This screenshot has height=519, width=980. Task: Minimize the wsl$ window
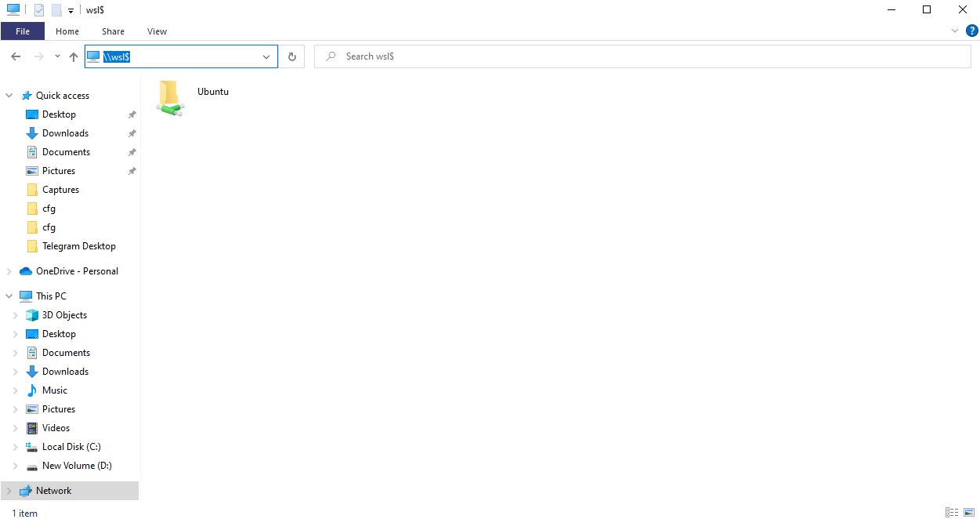point(891,10)
